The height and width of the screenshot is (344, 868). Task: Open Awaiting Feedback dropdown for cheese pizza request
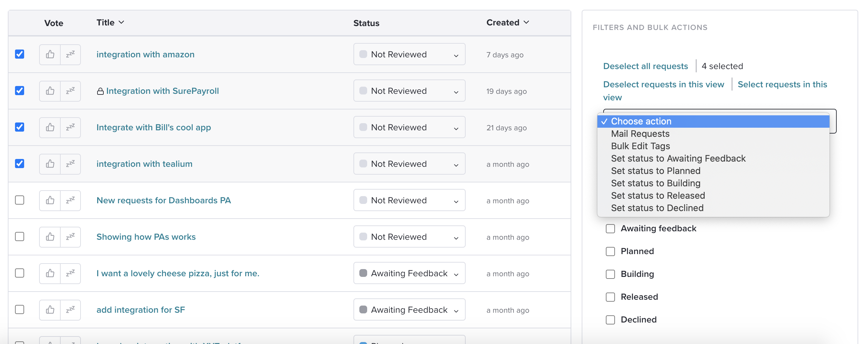pyautogui.click(x=409, y=273)
